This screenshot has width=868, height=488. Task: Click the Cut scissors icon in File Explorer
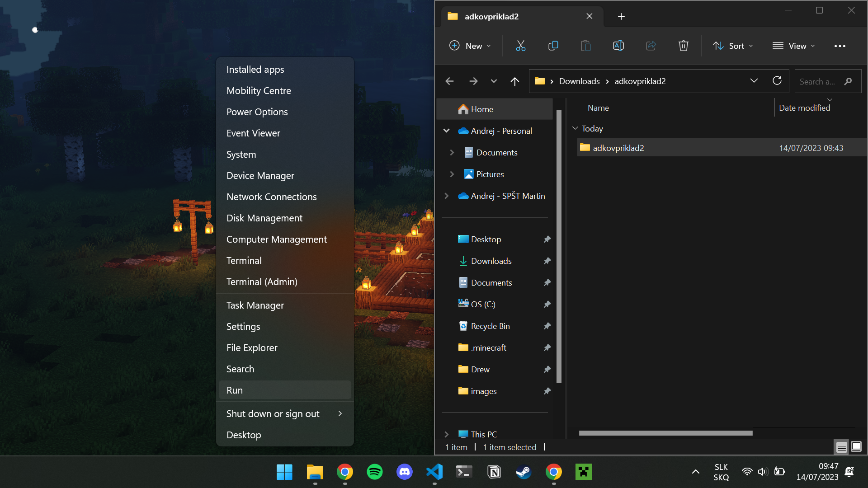[521, 46]
